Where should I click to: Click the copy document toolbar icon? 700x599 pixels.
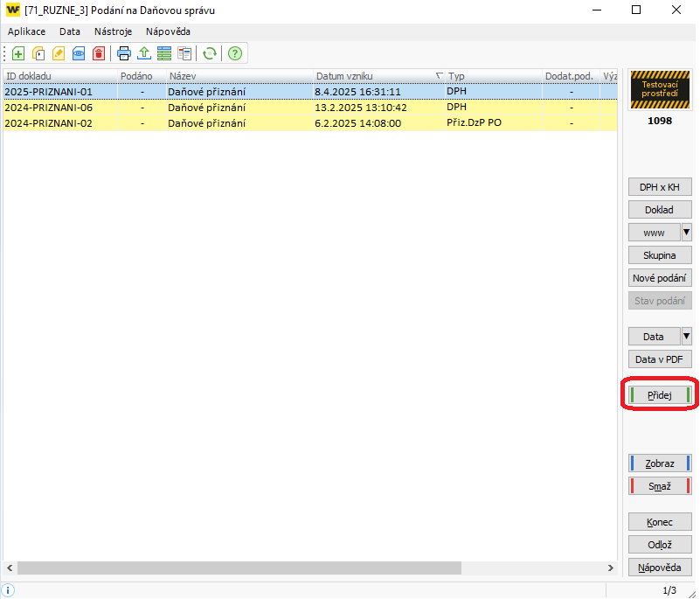tap(38, 54)
